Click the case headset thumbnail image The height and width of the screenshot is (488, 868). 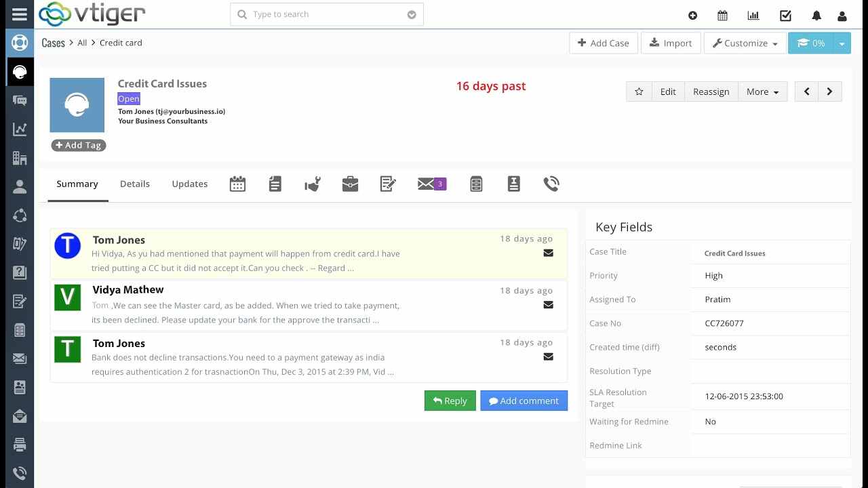coord(77,105)
